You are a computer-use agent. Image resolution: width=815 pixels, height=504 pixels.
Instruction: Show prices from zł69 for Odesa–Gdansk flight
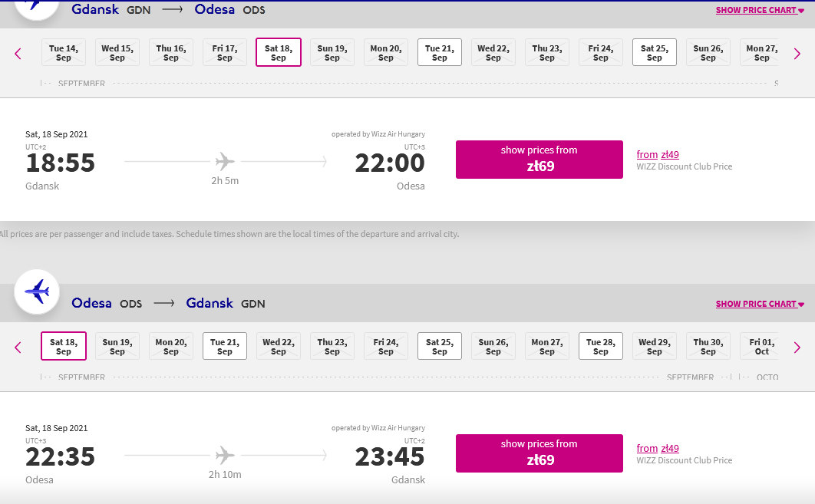pyautogui.click(x=539, y=453)
